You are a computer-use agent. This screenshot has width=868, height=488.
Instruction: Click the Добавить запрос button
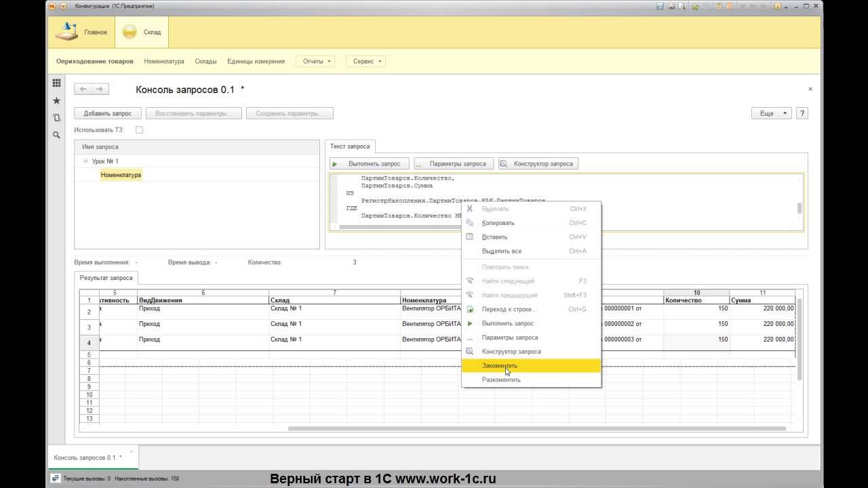(108, 113)
